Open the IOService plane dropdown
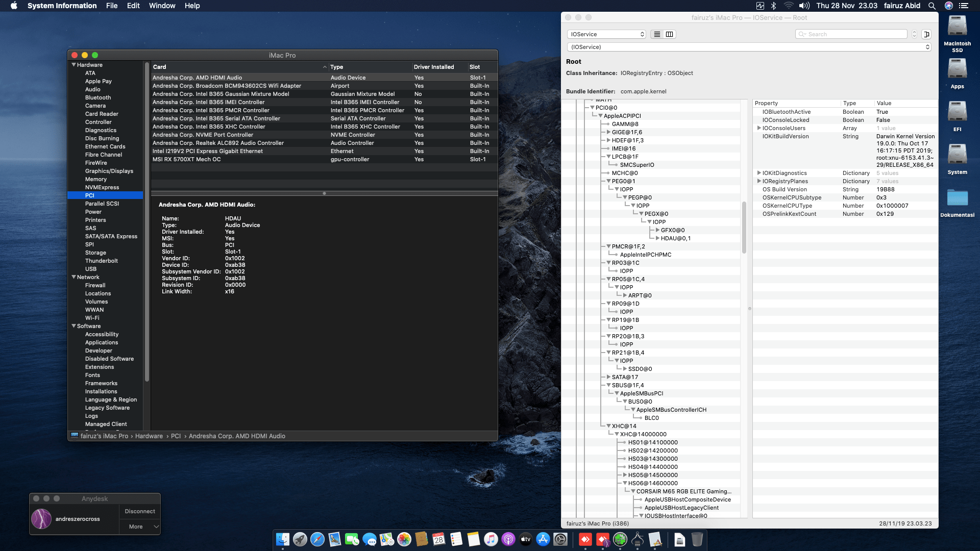The image size is (980, 551). coord(606,34)
